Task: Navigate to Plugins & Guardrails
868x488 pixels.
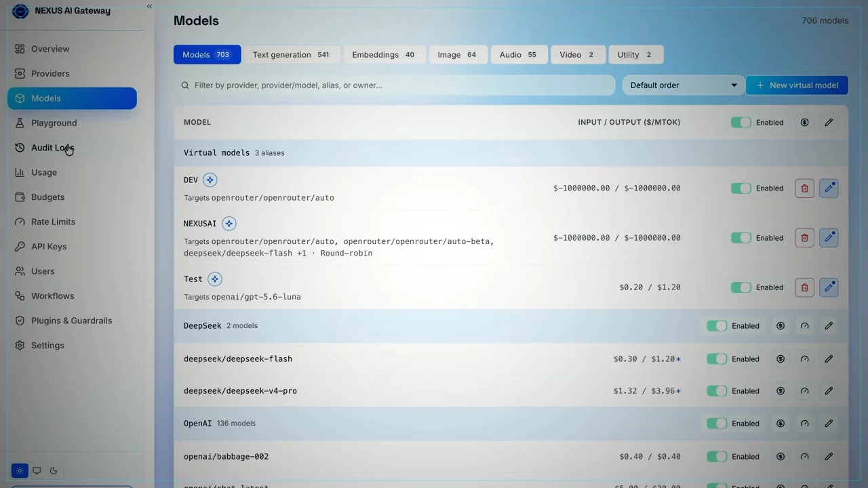Action: (72, 321)
